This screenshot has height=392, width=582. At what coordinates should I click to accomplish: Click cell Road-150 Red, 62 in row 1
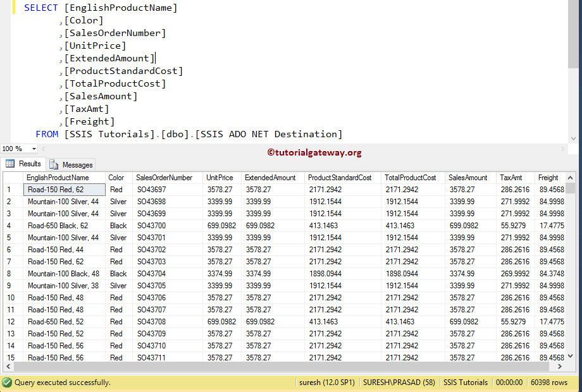(x=65, y=190)
